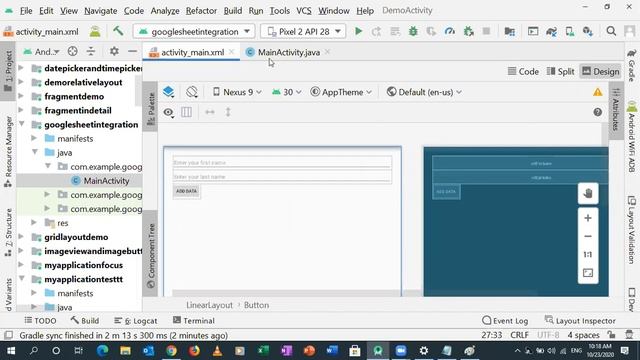This screenshot has width=640, height=360.
Task: Open Design Surface layers icon
Action: [169, 92]
